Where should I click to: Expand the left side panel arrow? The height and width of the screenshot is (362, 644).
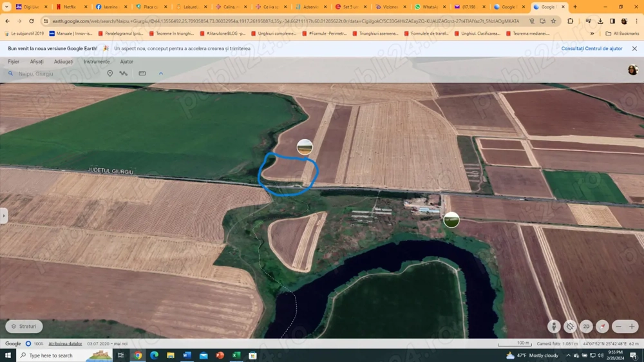click(4, 216)
